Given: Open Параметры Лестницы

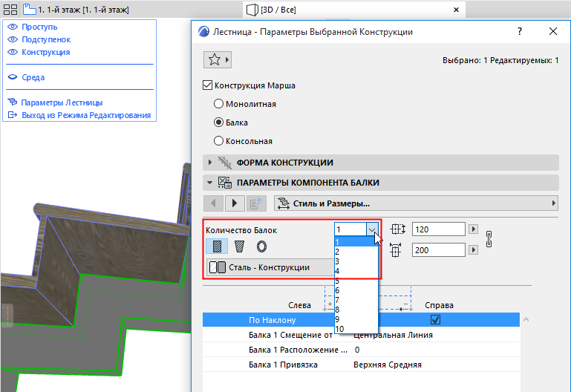Looking at the screenshot, I should point(62,102).
